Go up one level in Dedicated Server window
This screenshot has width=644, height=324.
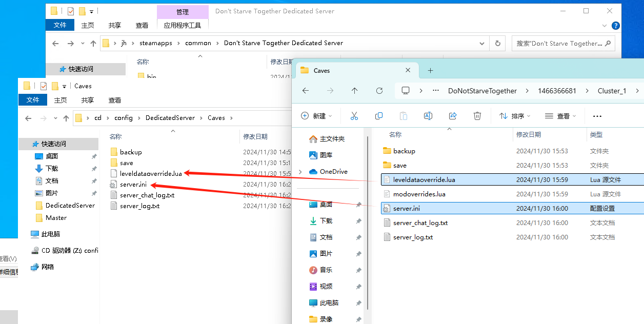point(93,44)
